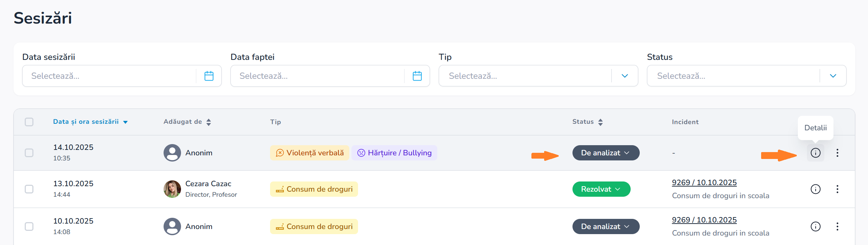Open the Data faptei calendar picker
868x245 pixels.
tap(417, 76)
